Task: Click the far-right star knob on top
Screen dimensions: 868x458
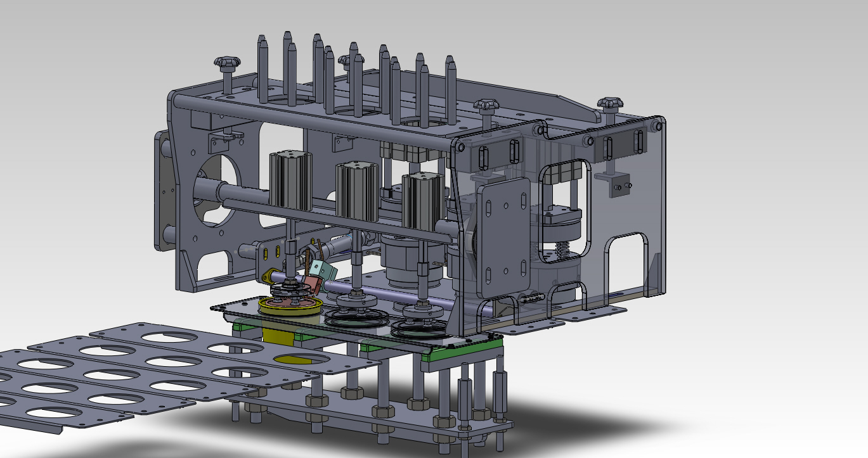Action: coord(610,103)
